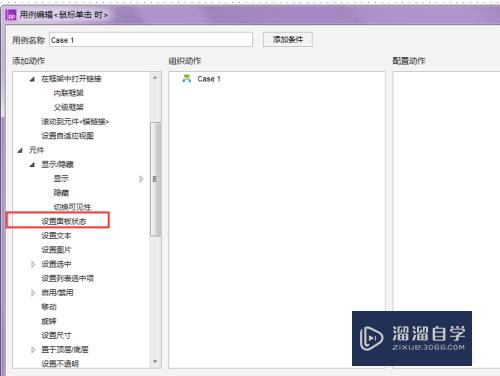Choose 滚动到元件<锚链接> action
This screenshot has width=500, height=376.
(x=75, y=122)
